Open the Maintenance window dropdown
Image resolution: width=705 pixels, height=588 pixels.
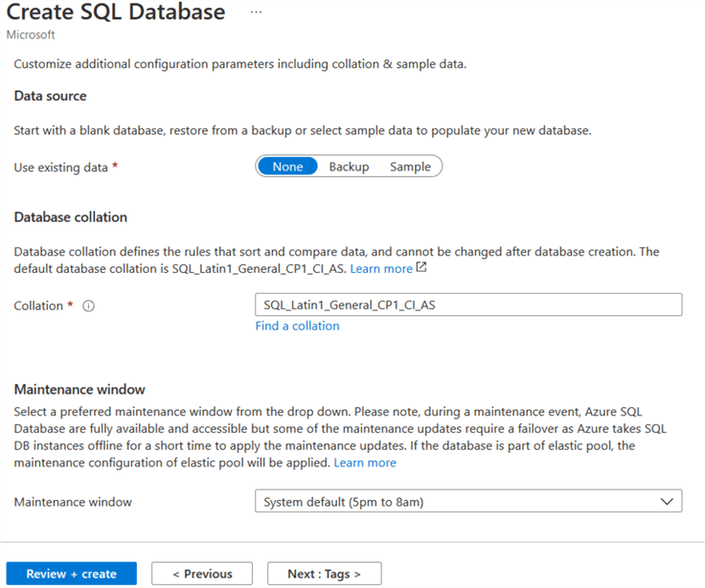(467, 502)
